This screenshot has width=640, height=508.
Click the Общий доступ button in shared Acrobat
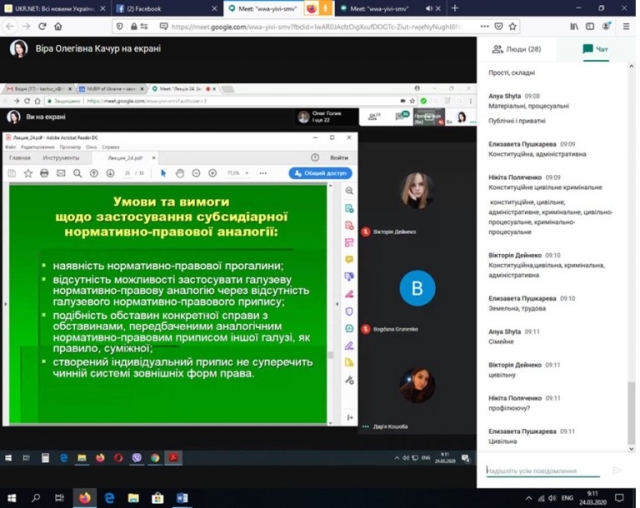(x=320, y=173)
